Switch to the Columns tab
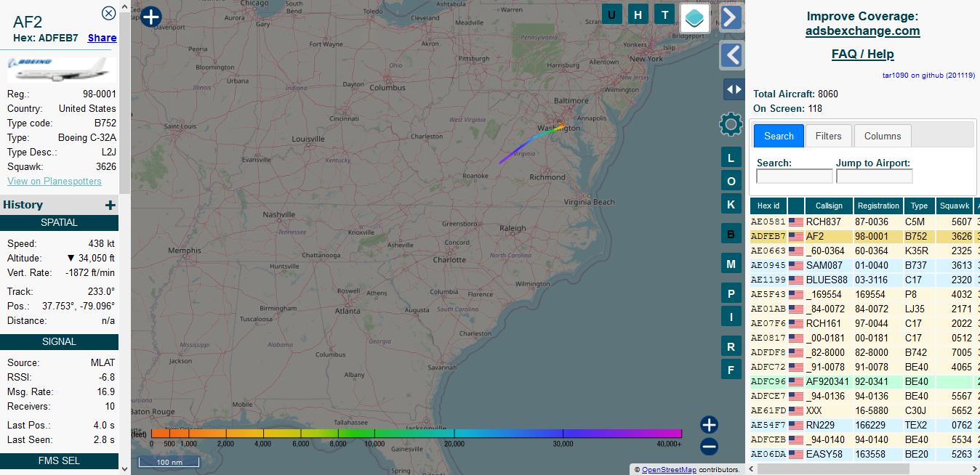Screen dimensions: 980x475 [883, 136]
